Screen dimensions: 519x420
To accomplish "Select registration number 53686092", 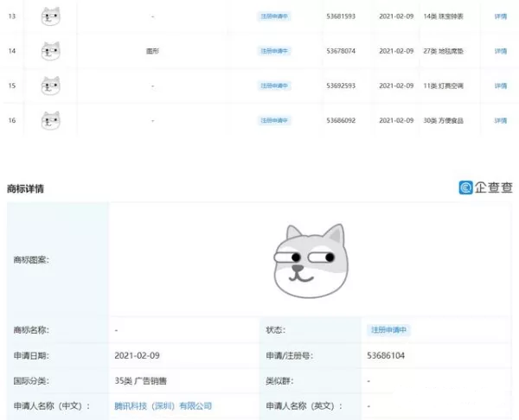I will pyautogui.click(x=341, y=120).
